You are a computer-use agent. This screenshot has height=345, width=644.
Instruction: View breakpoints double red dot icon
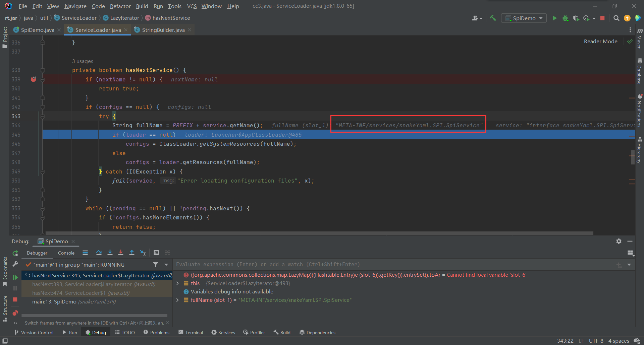(x=15, y=313)
